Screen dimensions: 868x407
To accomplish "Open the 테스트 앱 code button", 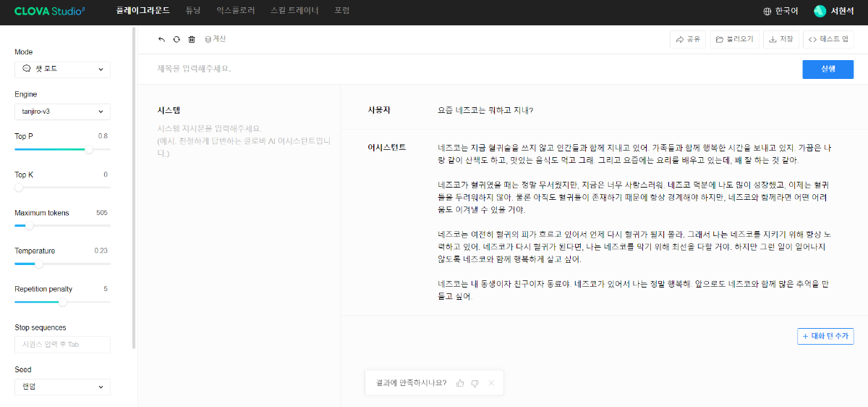I will [828, 39].
